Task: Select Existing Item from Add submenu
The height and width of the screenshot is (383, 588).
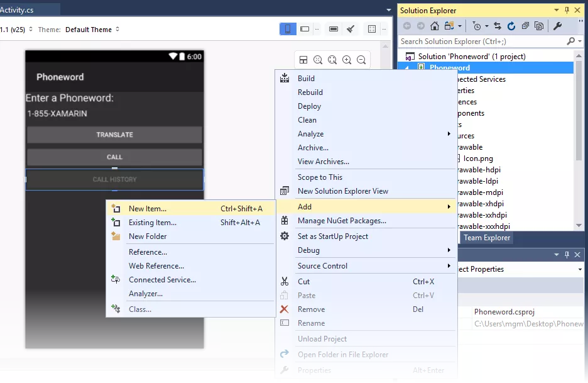Action: click(191, 222)
